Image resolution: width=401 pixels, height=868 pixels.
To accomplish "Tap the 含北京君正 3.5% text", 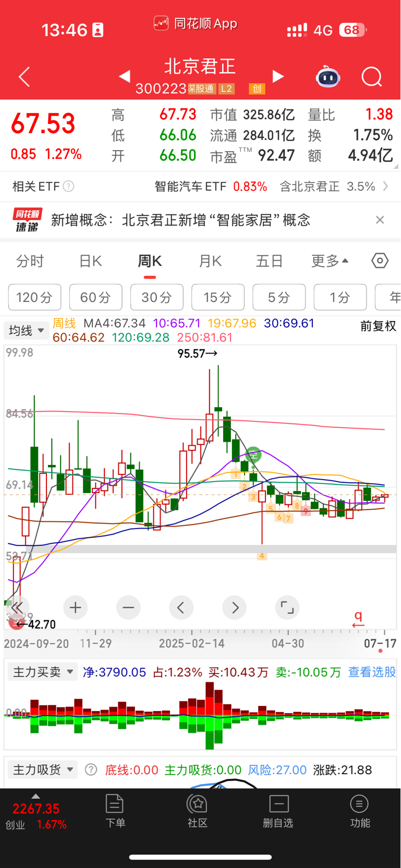I will [x=327, y=186].
